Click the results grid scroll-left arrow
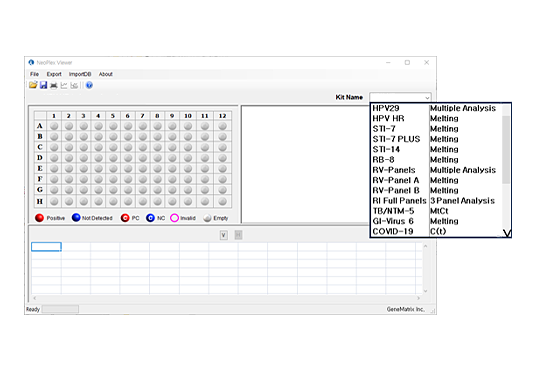This screenshot has height=370, width=536. coord(35,298)
